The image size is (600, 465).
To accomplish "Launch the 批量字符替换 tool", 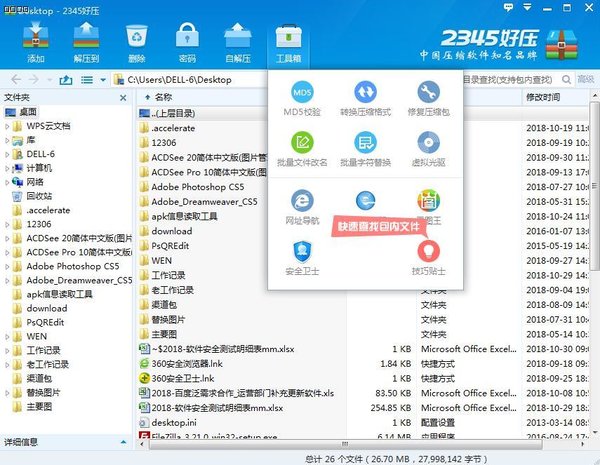I will (365, 149).
